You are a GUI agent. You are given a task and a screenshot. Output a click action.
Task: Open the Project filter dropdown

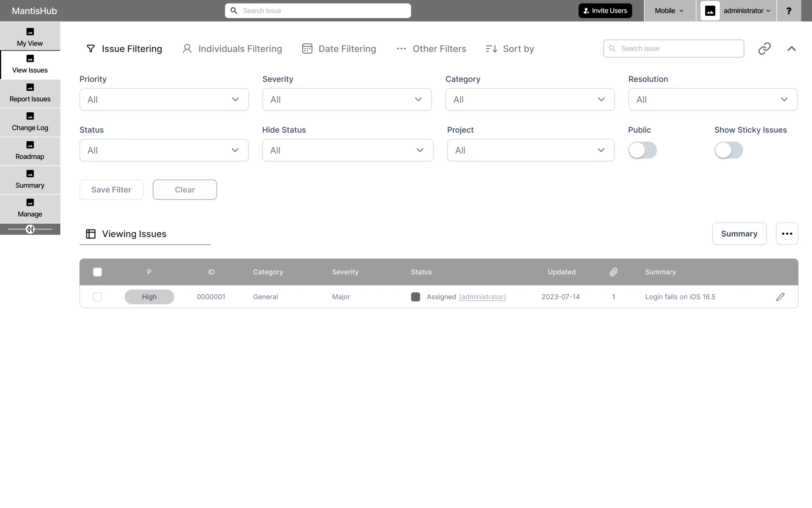coord(531,150)
